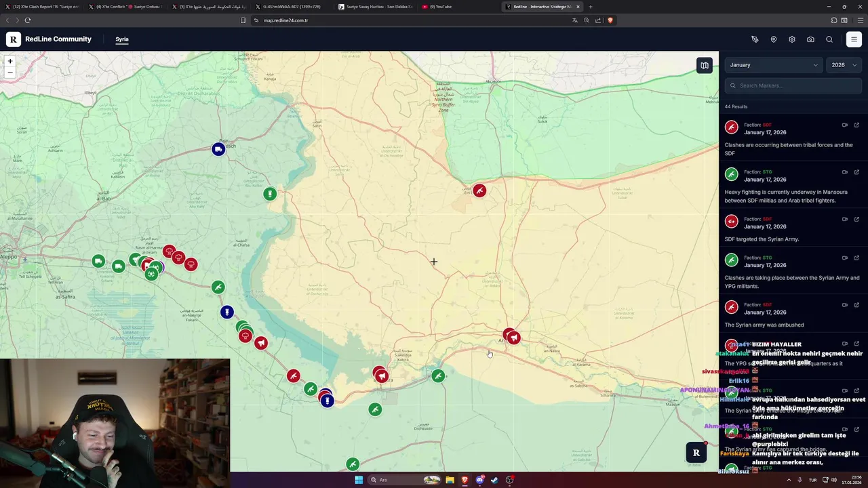Zoom out the map with minus button
The width and height of the screenshot is (868, 488).
tap(10, 72)
